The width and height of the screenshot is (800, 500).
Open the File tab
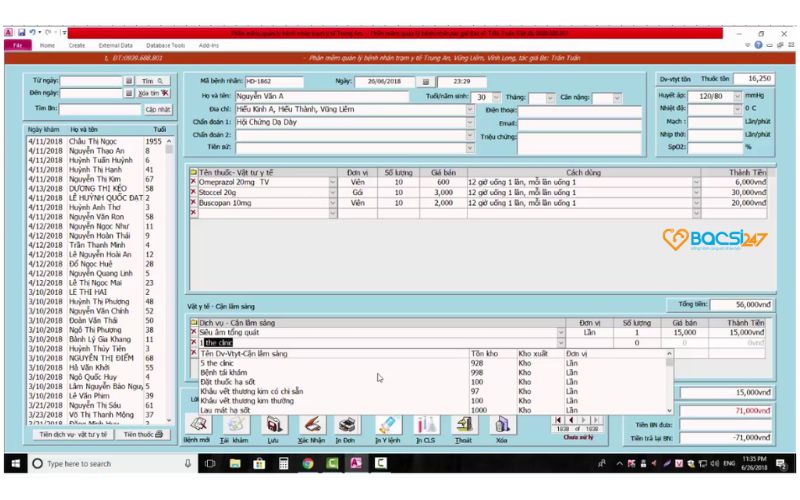pos(18,45)
